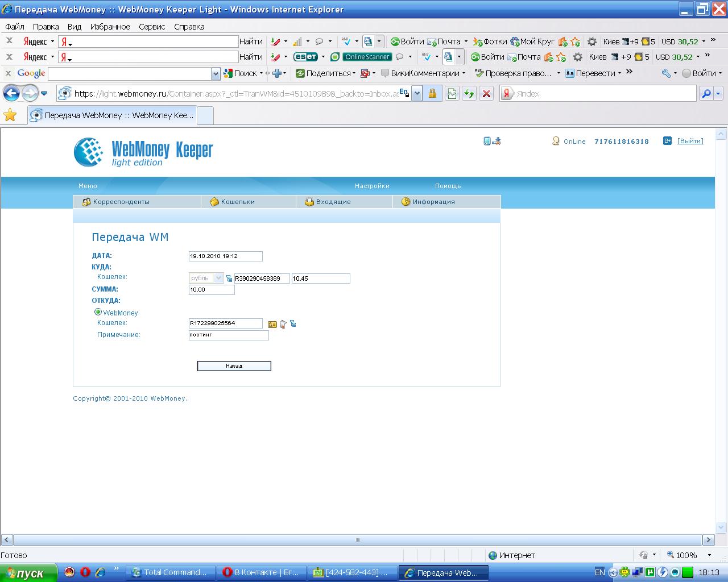The image size is (728, 582).
Task: Click the paper icon beside source wallet
Action: point(283,324)
